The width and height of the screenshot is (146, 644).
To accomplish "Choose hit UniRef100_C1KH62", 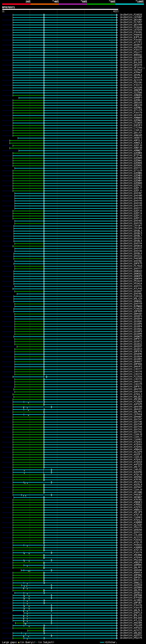I will (x=131, y=439).
